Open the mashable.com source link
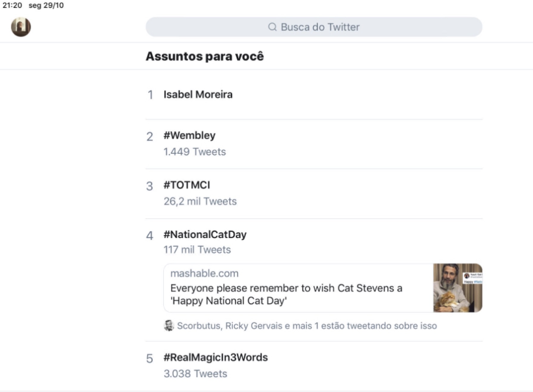The height and width of the screenshot is (392, 533). (x=204, y=273)
